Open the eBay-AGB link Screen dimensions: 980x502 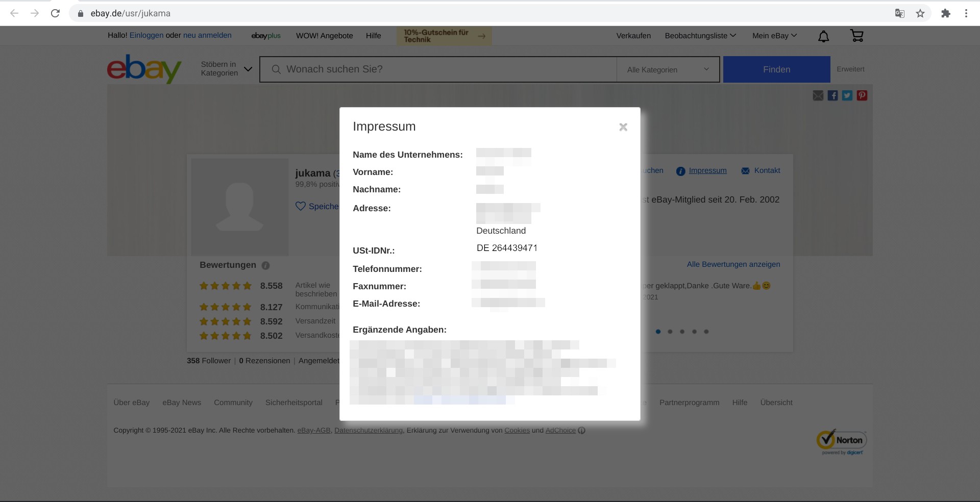(314, 431)
